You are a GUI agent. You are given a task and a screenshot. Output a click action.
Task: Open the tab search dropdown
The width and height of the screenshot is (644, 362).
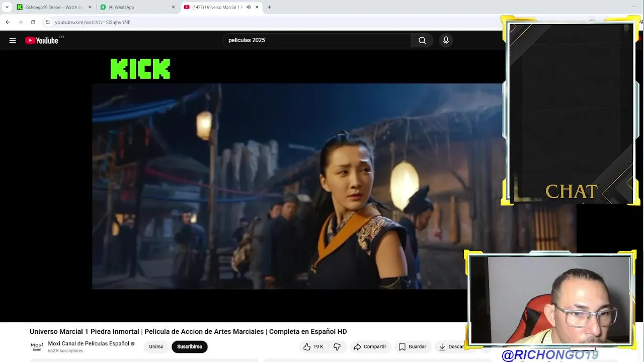pyautogui.click(x=7, y=7)
